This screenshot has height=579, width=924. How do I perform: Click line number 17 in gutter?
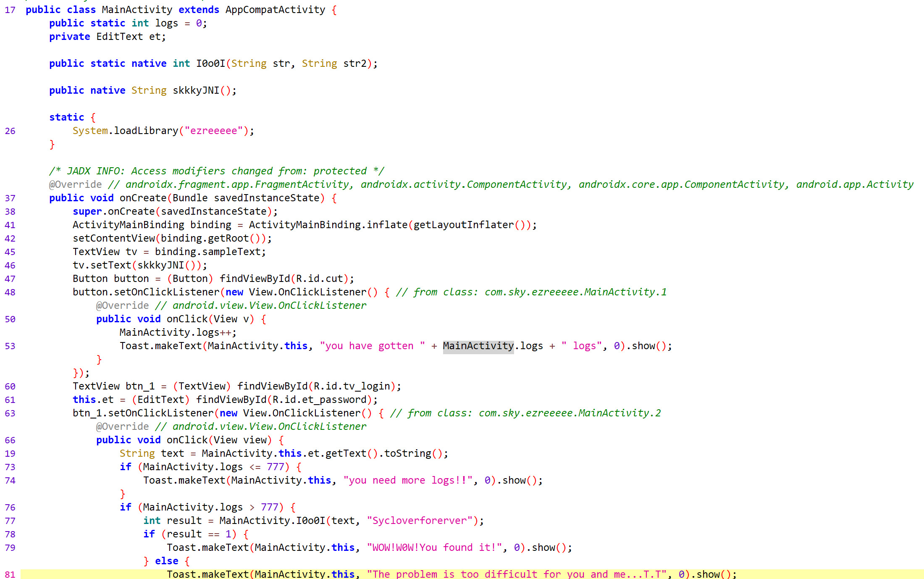coord(10,10)
